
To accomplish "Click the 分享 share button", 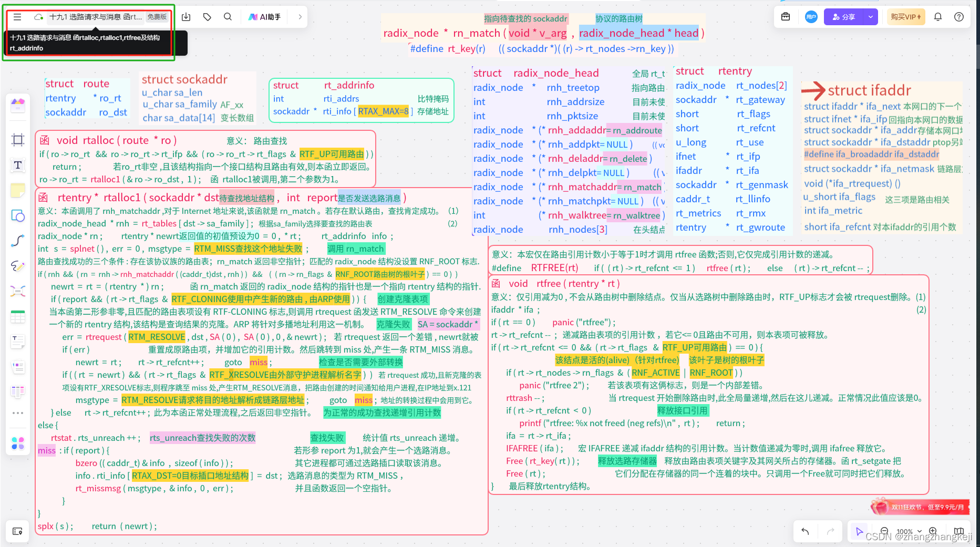I will pos(844,17).
